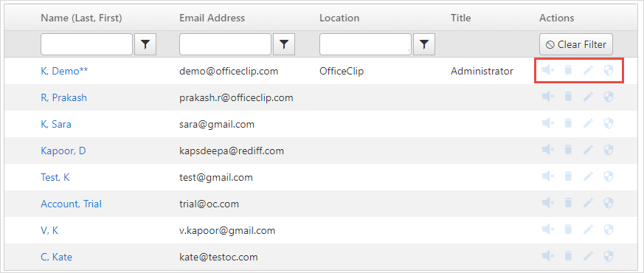The width and height of the screenshot is (644, 273).
Task: Click the Name filter text box
Action: pos(86,44)
